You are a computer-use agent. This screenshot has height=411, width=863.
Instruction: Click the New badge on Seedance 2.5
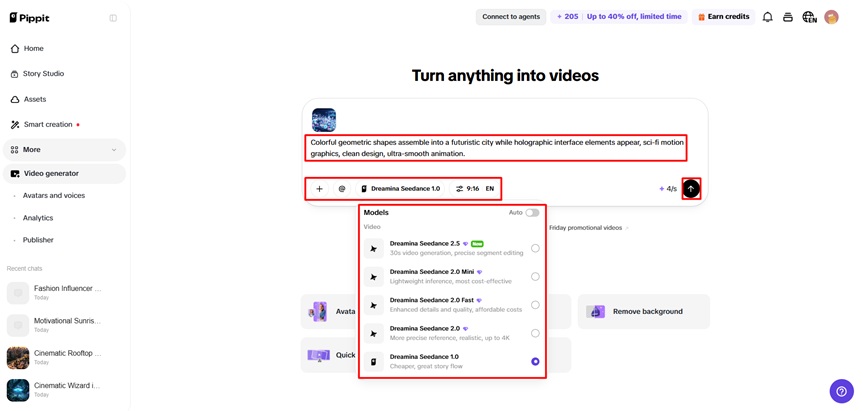[x=477, y=243]
